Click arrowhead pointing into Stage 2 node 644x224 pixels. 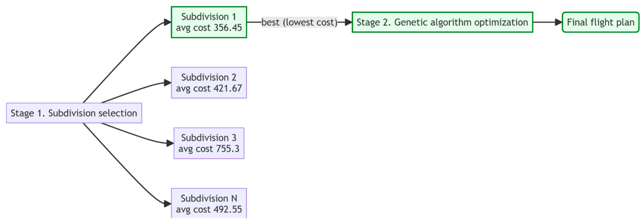click(x=348, y=22)
